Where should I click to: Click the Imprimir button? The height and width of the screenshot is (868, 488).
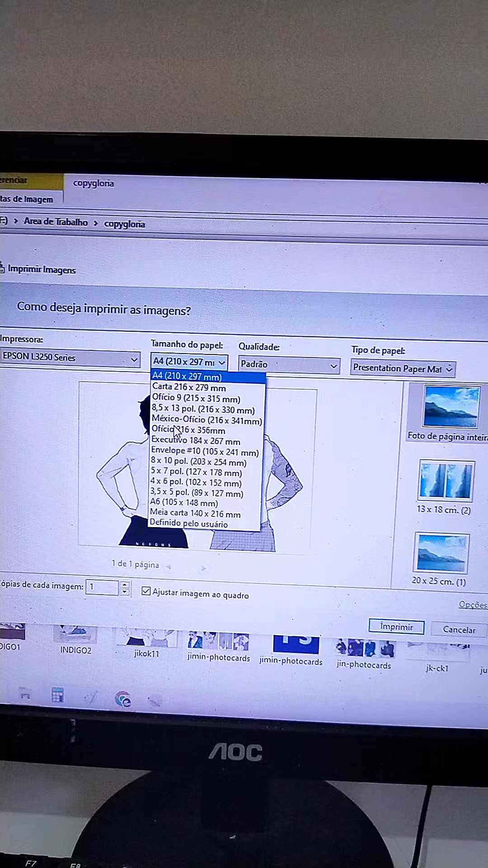click(396, 627)
